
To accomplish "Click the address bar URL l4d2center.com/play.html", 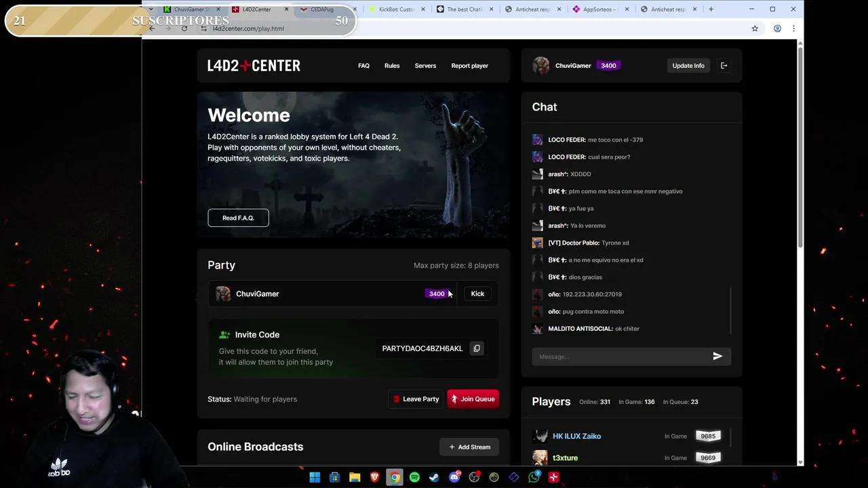I will [248, 28].
